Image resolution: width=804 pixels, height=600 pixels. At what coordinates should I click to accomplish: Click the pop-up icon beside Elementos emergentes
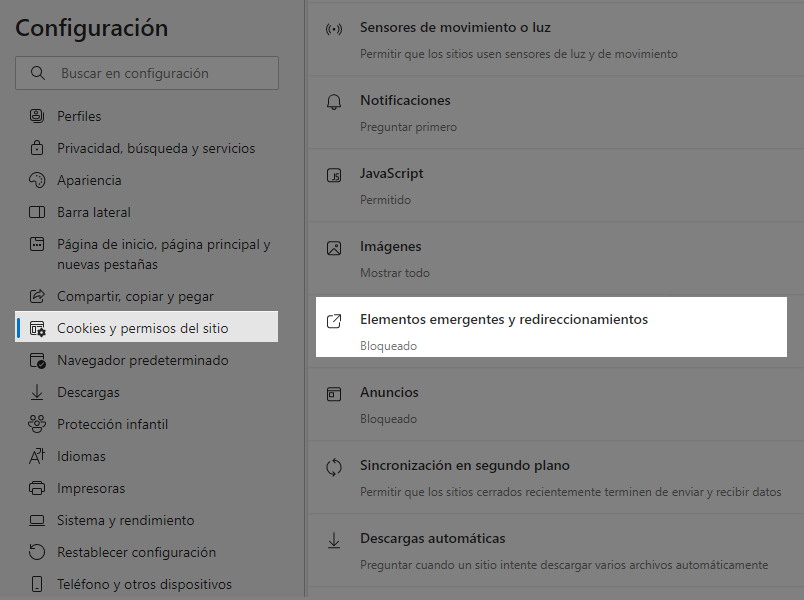pyautogui.click(x=334, y=321)
